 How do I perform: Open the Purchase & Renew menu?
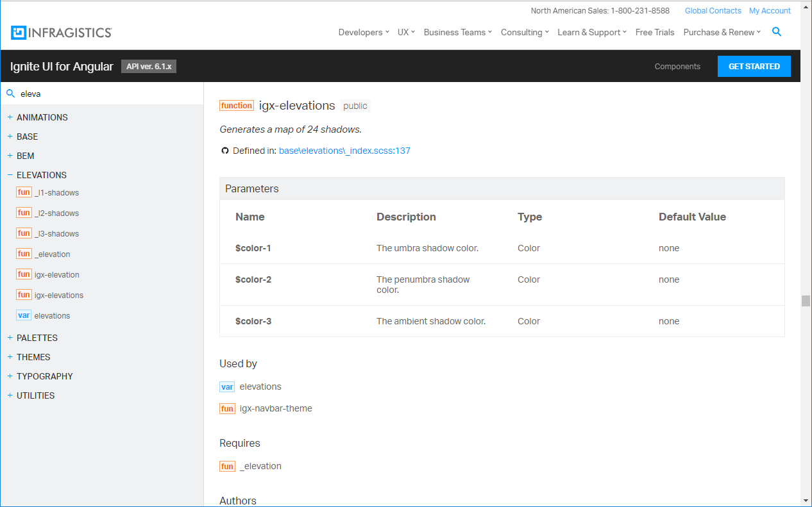click(x=722, y=33)
